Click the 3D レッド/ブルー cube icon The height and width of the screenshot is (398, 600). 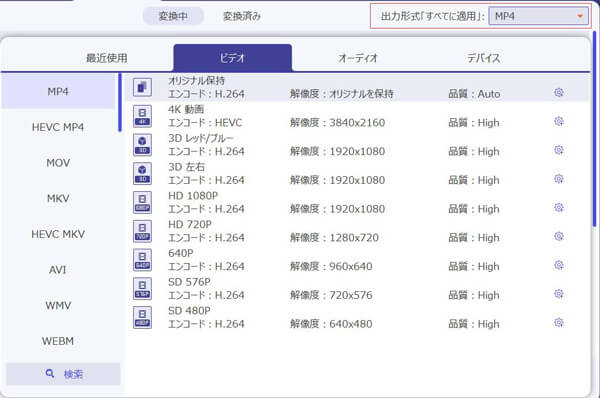pos(142,145)
